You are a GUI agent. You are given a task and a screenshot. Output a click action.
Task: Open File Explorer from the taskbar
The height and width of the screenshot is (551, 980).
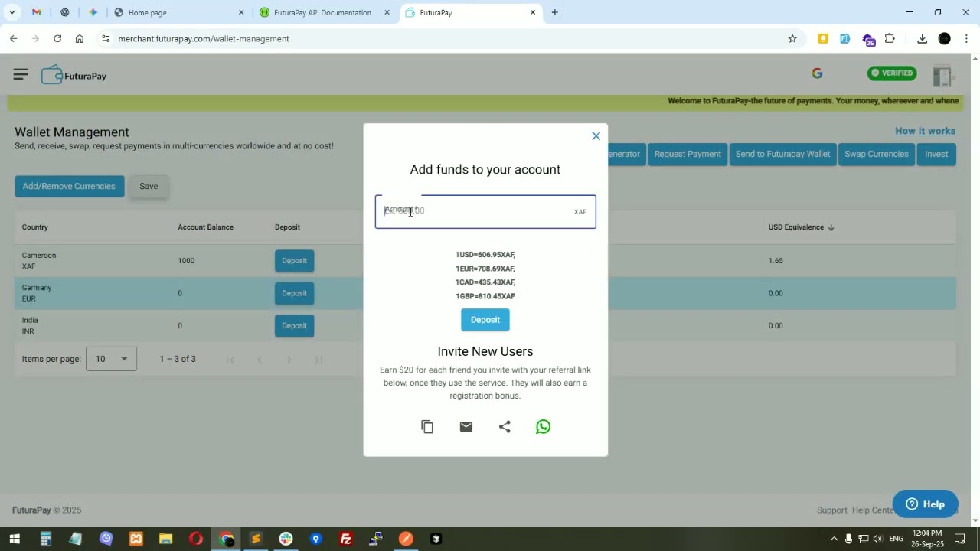[x=165, y=539]
